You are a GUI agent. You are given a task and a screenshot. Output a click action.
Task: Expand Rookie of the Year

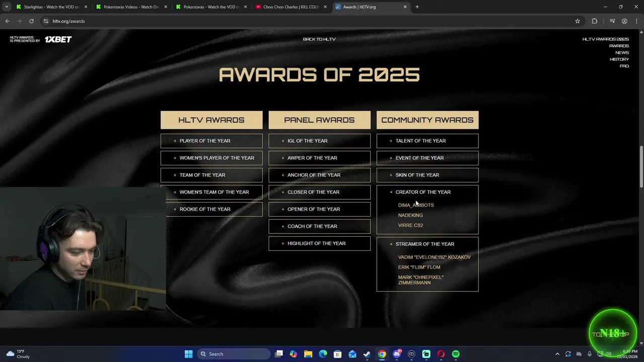[x=214, y=209]
